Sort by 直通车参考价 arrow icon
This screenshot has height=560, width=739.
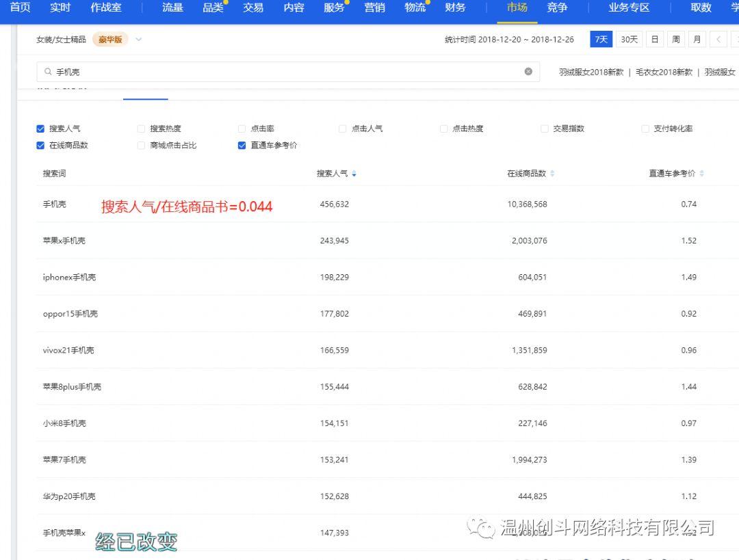tap(702, 174)
